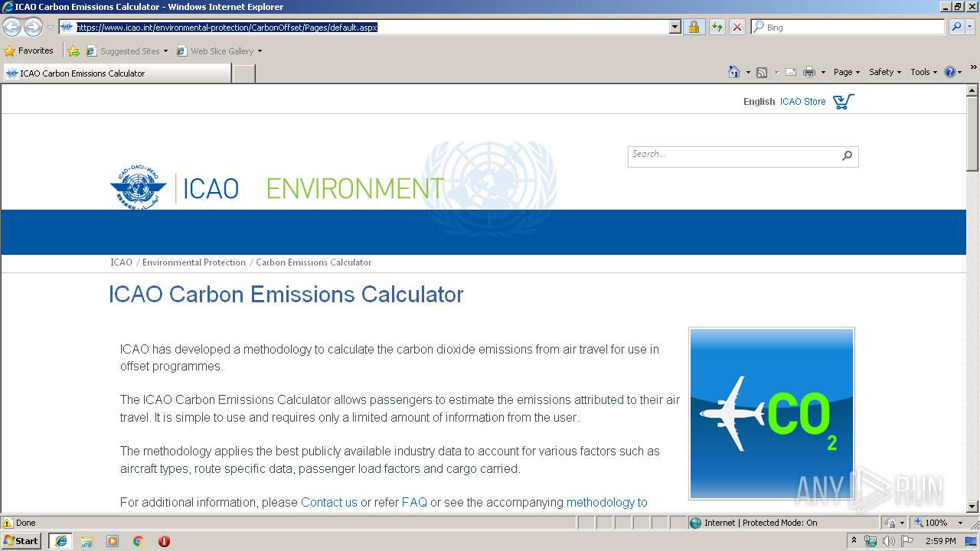Click the ENVIRONMENT header text
980x551 pixels.
[354, 188]
